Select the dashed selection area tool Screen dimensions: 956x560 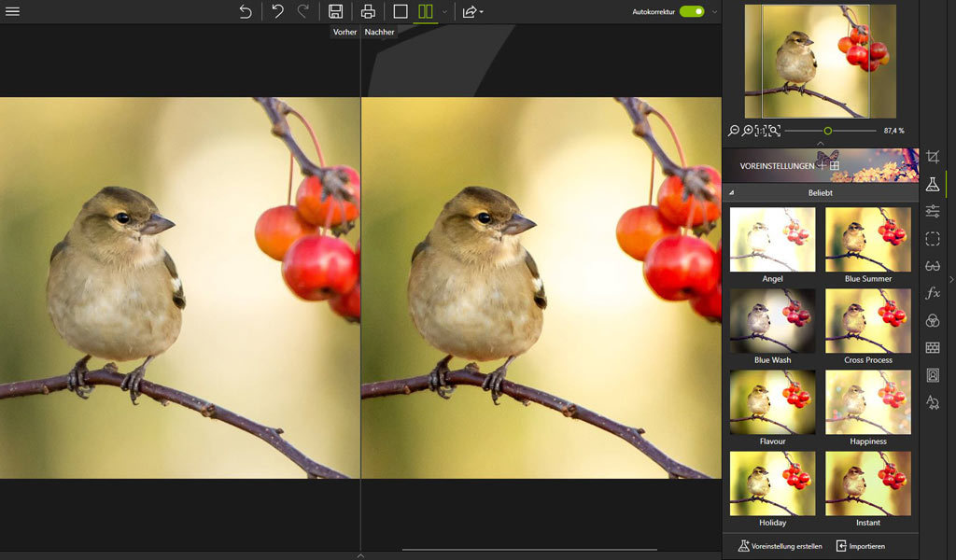point(932,239)
